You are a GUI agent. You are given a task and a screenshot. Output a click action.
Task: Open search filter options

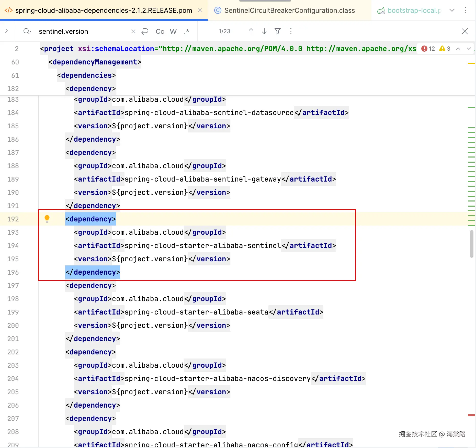278,31
